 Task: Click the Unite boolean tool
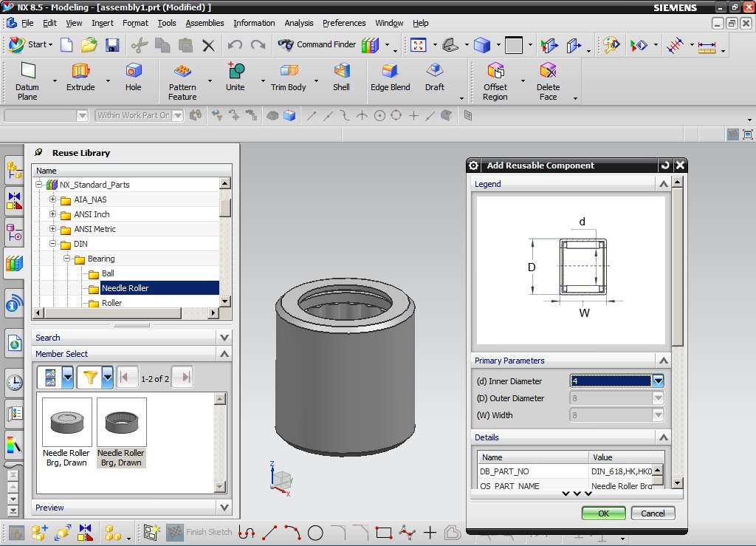236,77
